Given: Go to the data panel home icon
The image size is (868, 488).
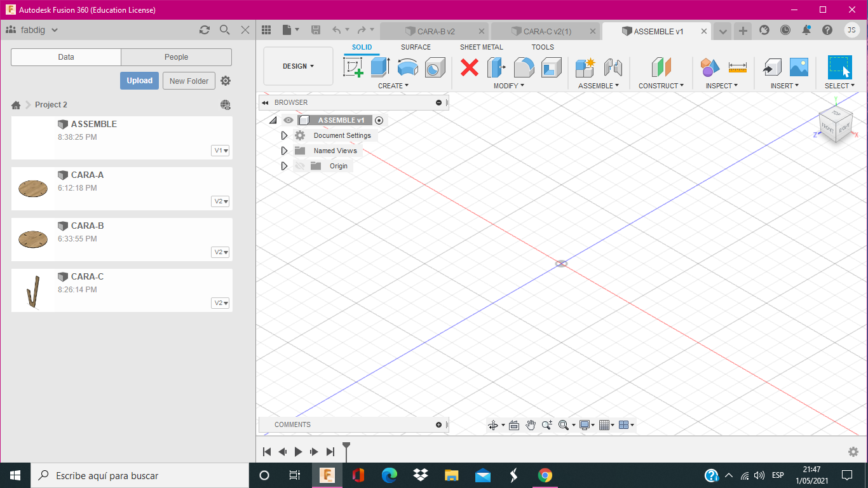Looking at the screenshot, I should point(16,105).
